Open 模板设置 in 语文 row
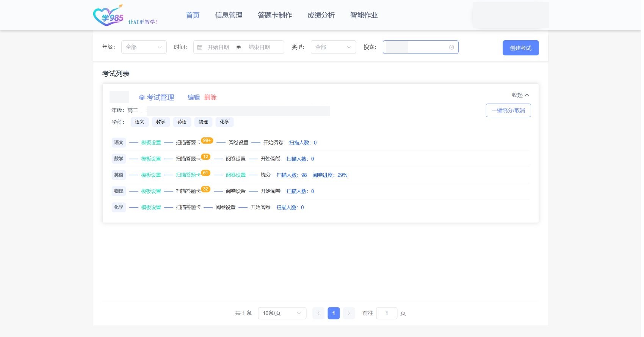644x337 pixels. pos(151,143)
